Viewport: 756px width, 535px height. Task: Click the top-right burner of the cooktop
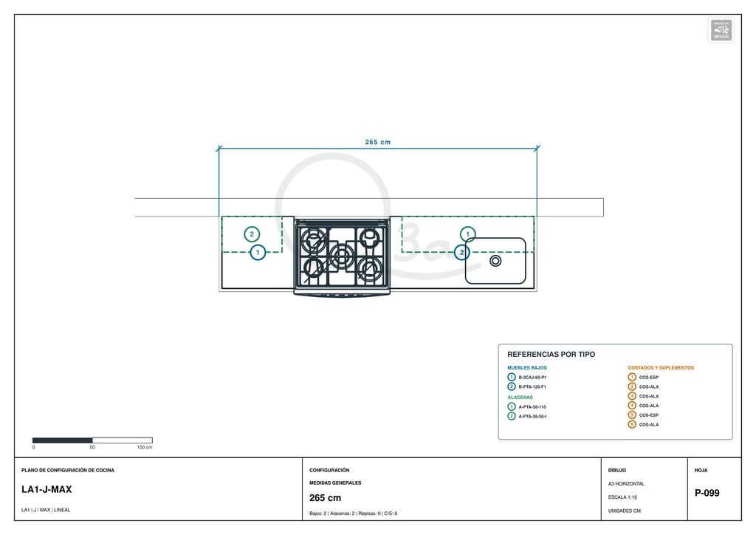370,237
